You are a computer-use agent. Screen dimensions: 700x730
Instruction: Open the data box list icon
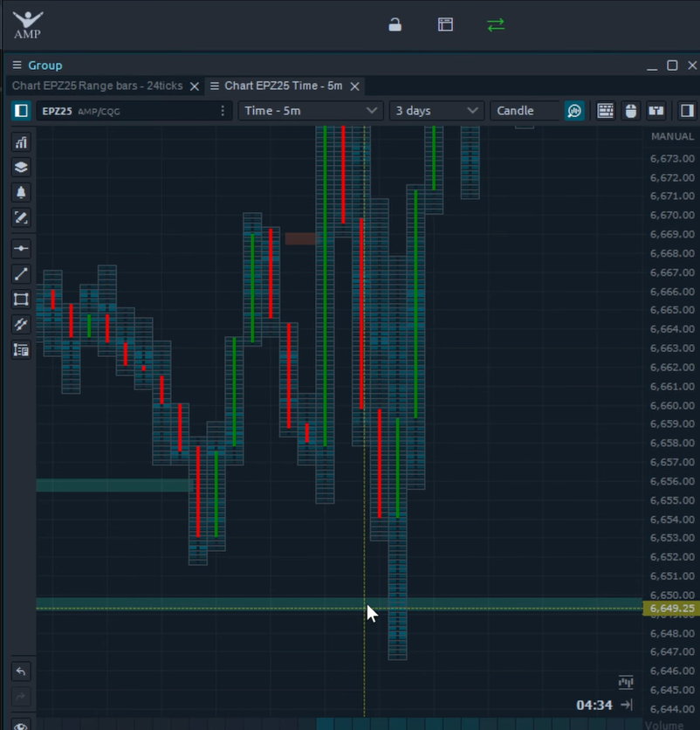[21, 349]
